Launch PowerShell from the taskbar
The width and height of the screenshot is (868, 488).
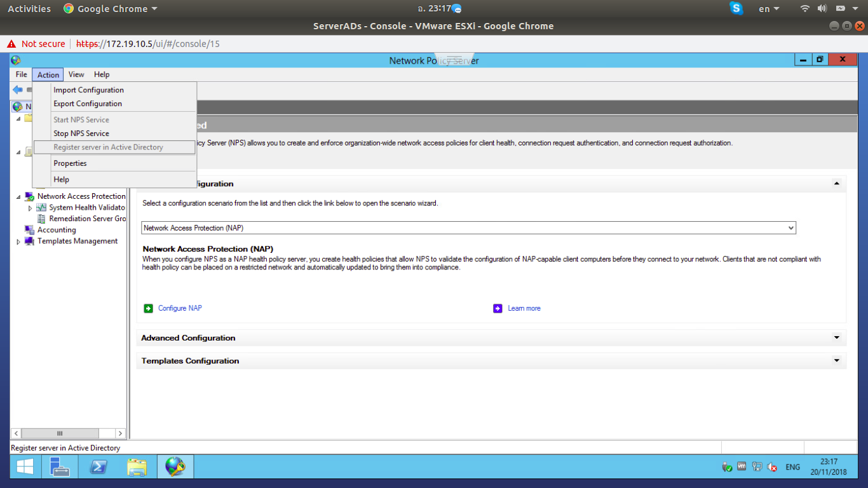98,467
